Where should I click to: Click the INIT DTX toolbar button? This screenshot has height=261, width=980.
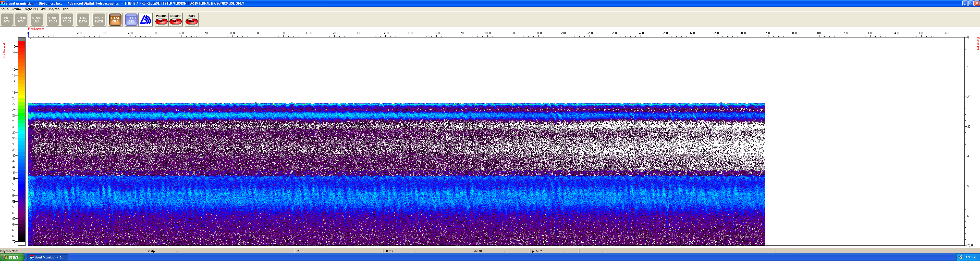click(7, 20)
